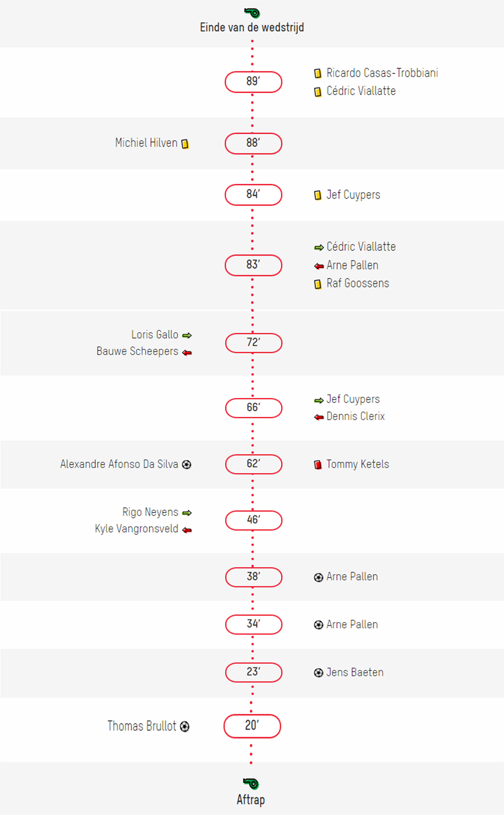Select the 89' timeline marker
504x815 pixels.
tap(253, 82)
